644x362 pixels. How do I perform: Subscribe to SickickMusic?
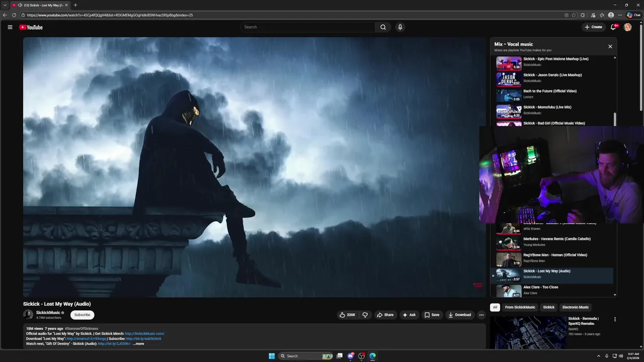tap(82, 315)
